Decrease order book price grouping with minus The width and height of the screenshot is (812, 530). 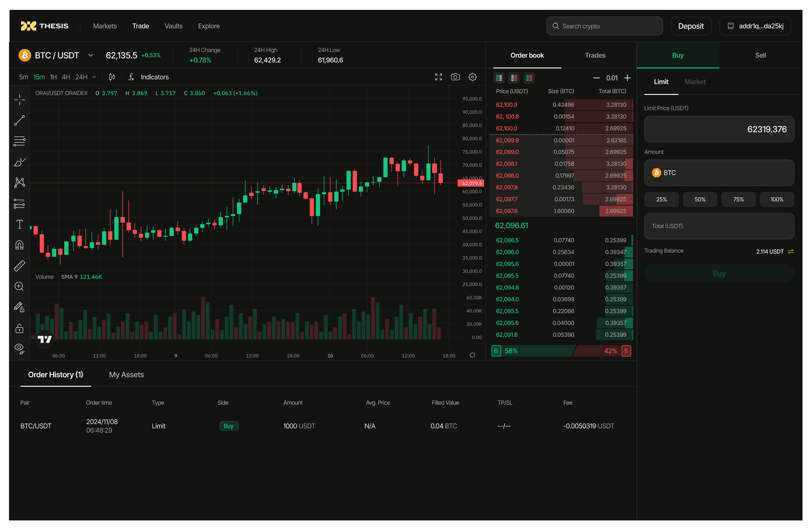tap(596, 78)
